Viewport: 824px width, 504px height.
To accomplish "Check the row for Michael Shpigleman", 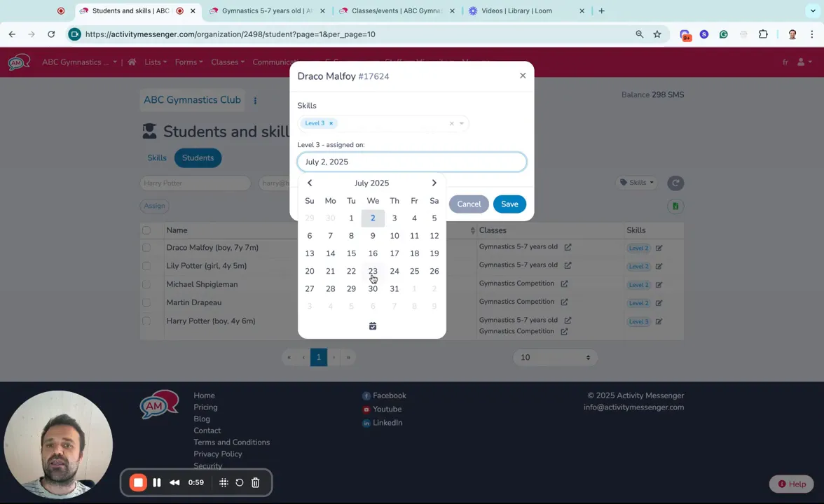I will click(x=146, y=284).
